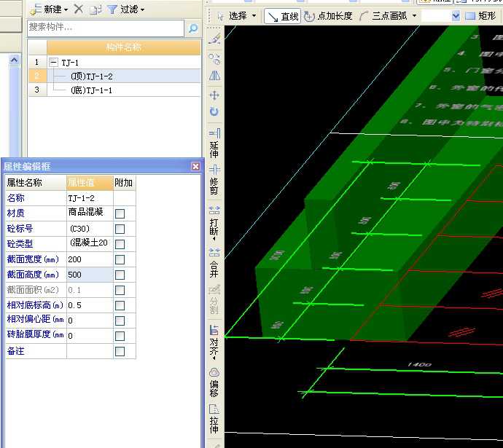
Task: Click the 选择 (Select) tool
Action: [x=233, y=16]
